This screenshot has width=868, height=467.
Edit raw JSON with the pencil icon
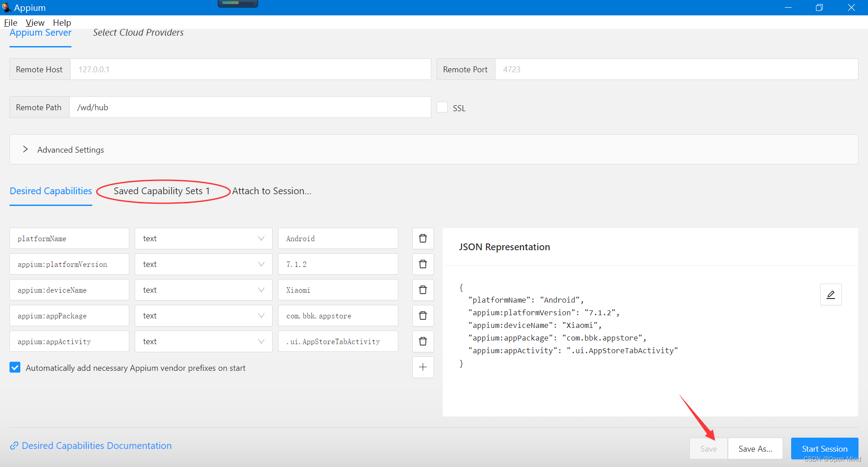830,294
